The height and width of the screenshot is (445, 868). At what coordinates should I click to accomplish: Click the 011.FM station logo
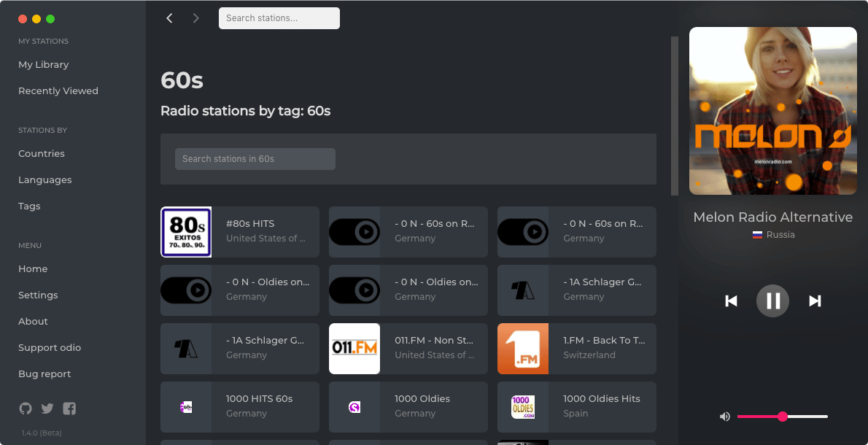354,349
